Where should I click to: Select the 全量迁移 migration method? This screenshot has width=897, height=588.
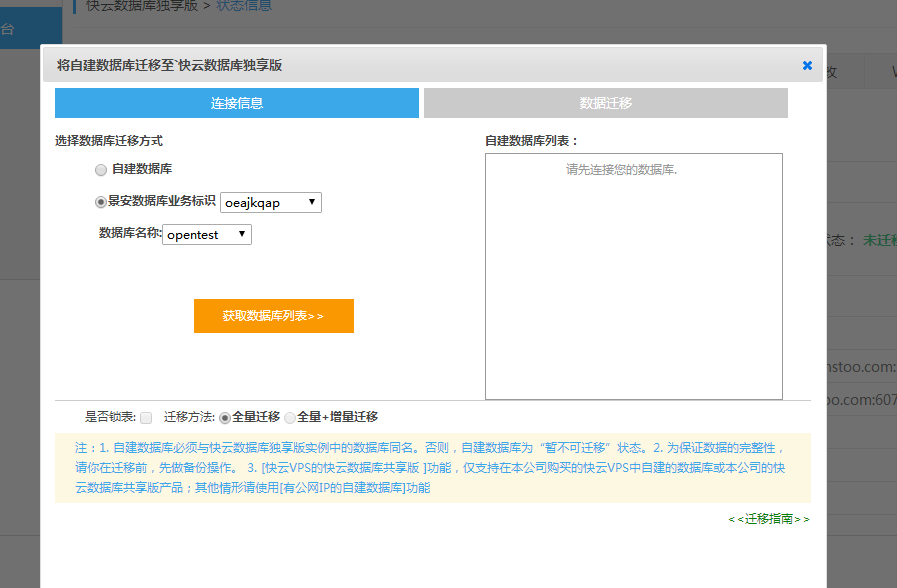pos(225,417)
